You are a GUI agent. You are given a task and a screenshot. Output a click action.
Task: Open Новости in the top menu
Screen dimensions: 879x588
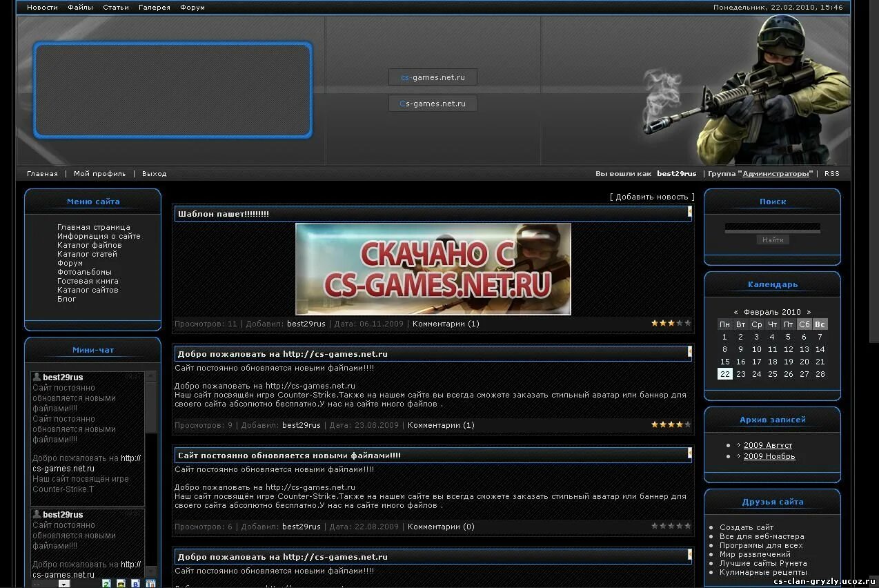click(x=42, y=8)
